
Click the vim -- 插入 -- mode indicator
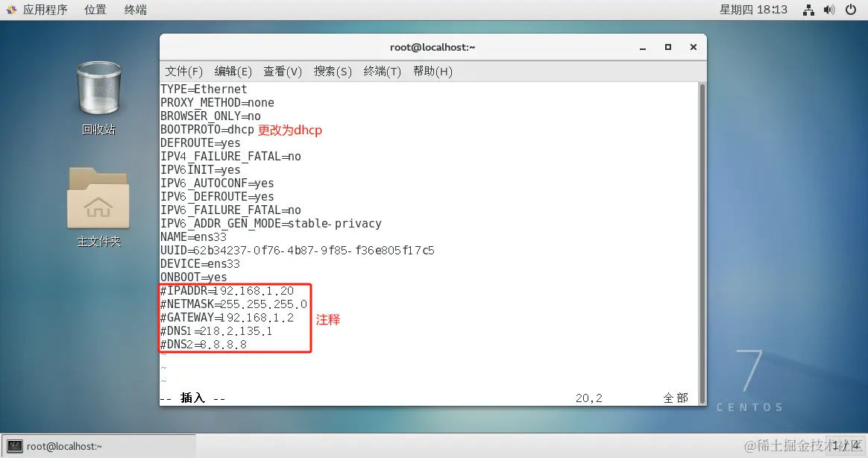pyautogui.click(x=192, y=398)
